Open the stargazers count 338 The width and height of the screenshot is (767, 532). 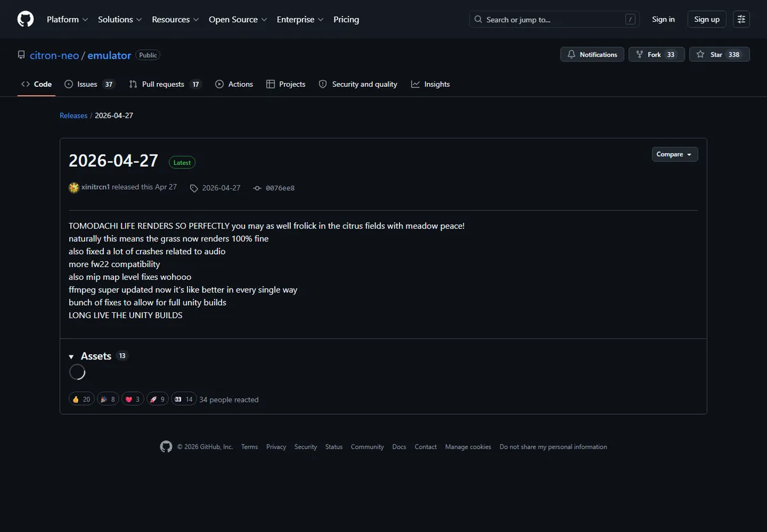pos(734,54)
